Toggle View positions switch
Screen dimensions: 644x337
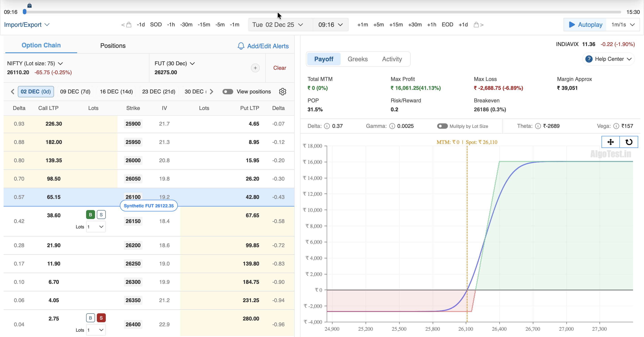click(x=228, y=92)
